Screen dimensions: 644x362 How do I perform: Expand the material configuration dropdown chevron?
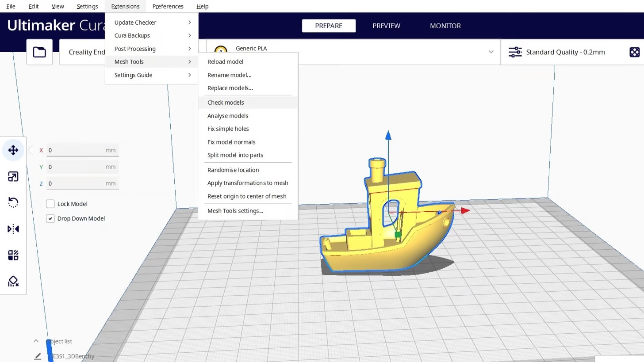[x=491, y=52]
